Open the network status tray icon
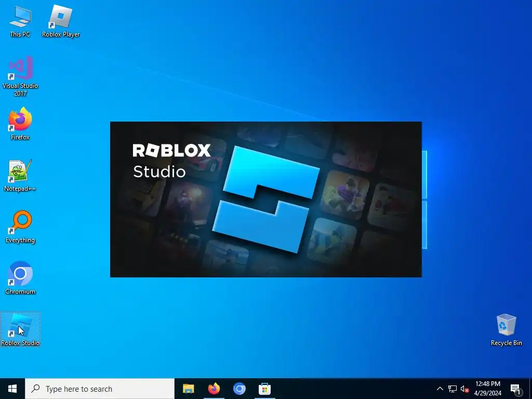This screenshot has height=399, width=532. [x=453, y=389]
